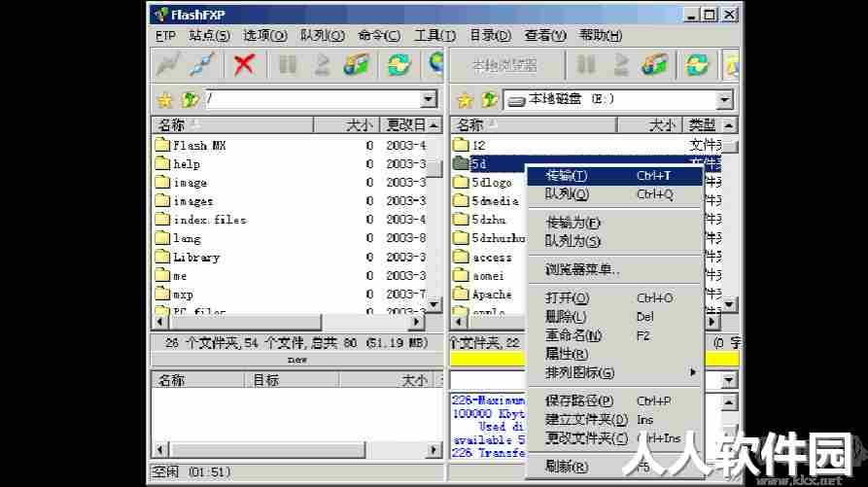Image resolution: width=868 pixels, height=487 pixels.
Task: Choose 建立文件夹(D) in the context menu
Action: point(614,420)
